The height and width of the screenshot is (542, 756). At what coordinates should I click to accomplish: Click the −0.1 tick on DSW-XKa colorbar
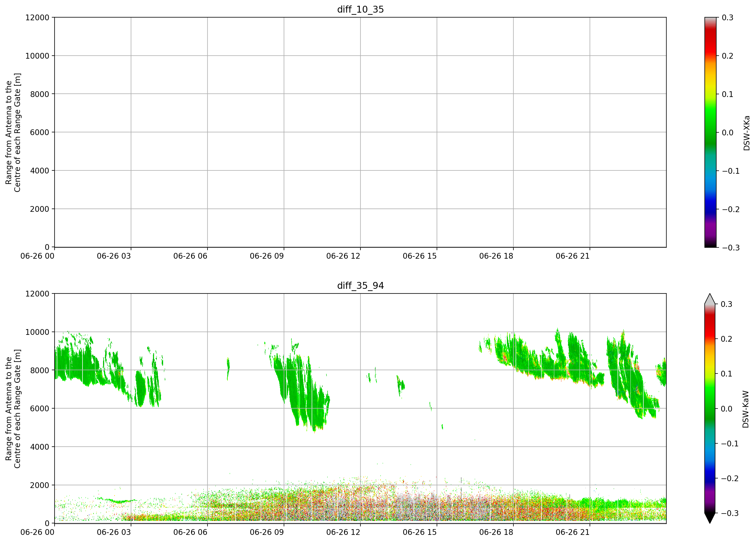731,170
